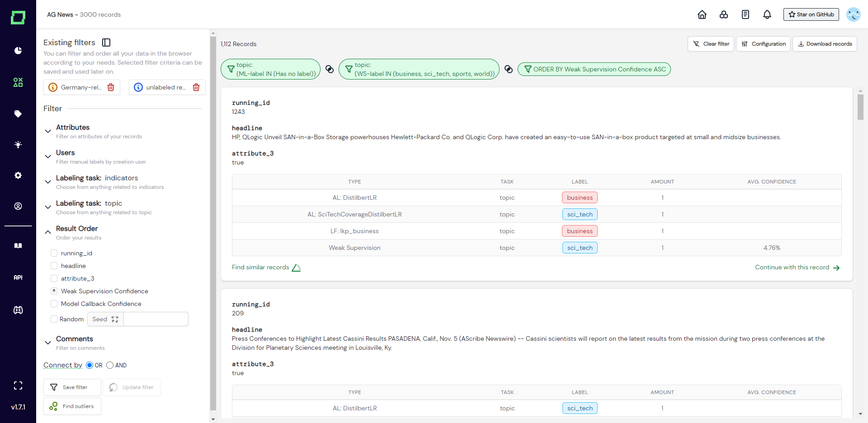The width and height of the screenshot is (868, 423).
Task: Continue with this record link
Action: click(797, 268)
